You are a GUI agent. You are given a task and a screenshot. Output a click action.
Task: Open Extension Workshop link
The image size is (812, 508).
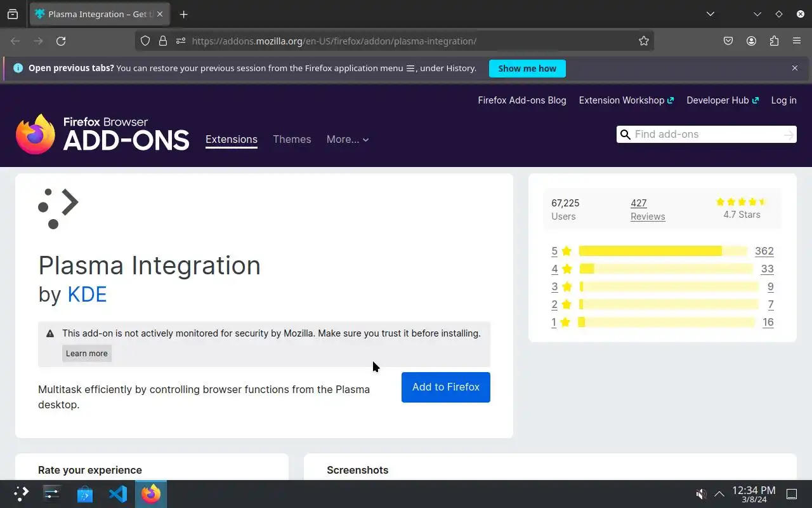click(x=626, y=100)
